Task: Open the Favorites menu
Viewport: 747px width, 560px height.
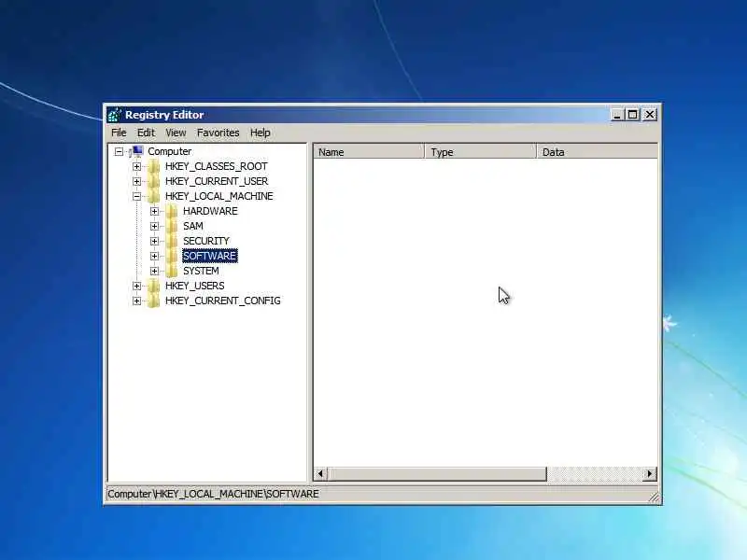Action: [x=218, y=133]
